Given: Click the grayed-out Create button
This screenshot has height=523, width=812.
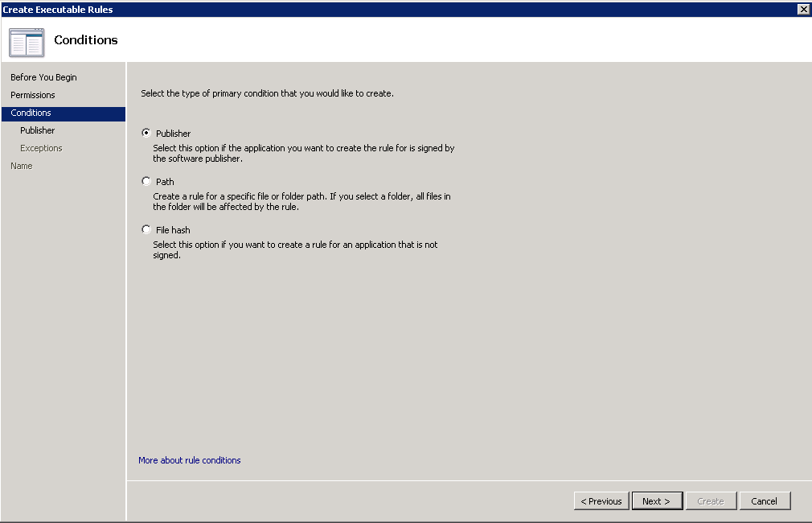Looking at the screenshot, I should (710, 501).
